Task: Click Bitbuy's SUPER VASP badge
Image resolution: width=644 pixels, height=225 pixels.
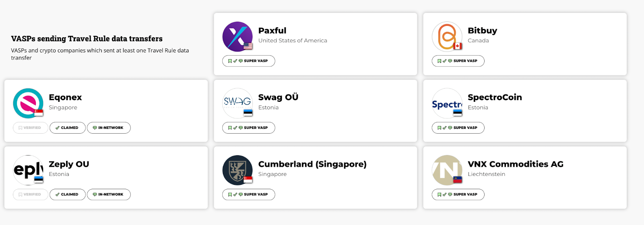Action: point(458,61)
